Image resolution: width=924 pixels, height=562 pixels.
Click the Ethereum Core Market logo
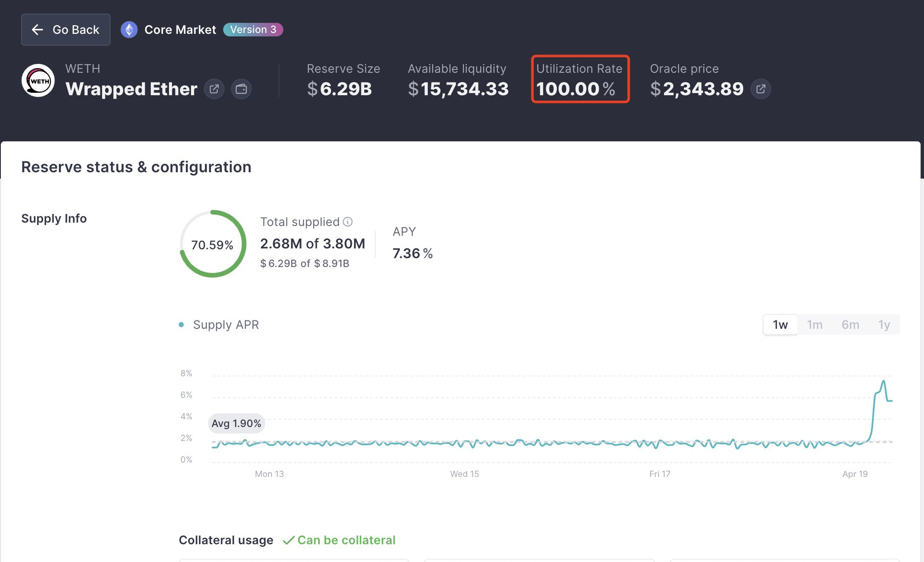click(129, 30)
